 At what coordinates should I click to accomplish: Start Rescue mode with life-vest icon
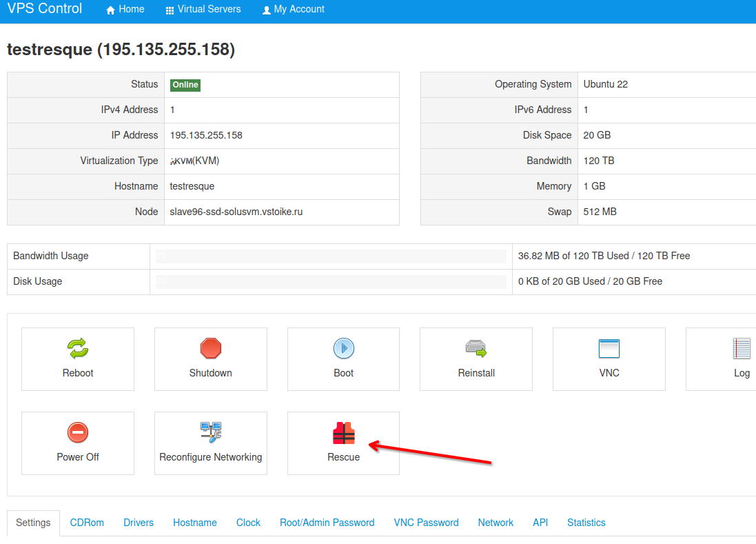pos(343,433)
